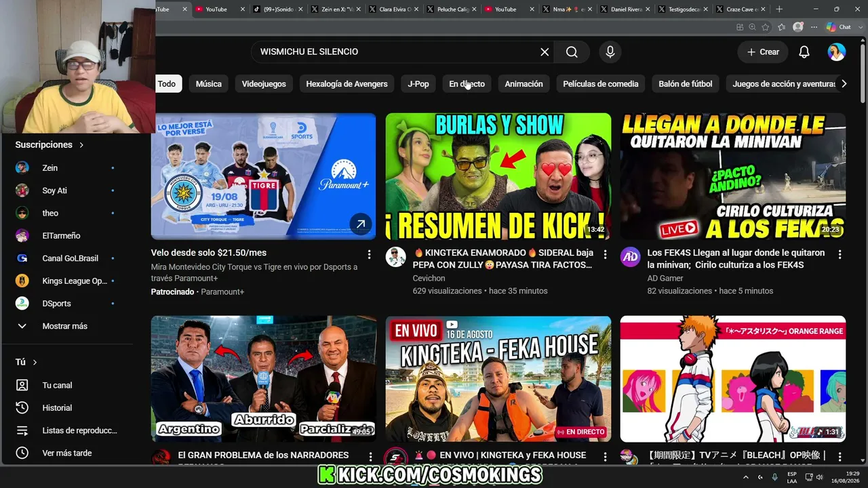Select the Balón de fútbol chip

click(686, 84)
